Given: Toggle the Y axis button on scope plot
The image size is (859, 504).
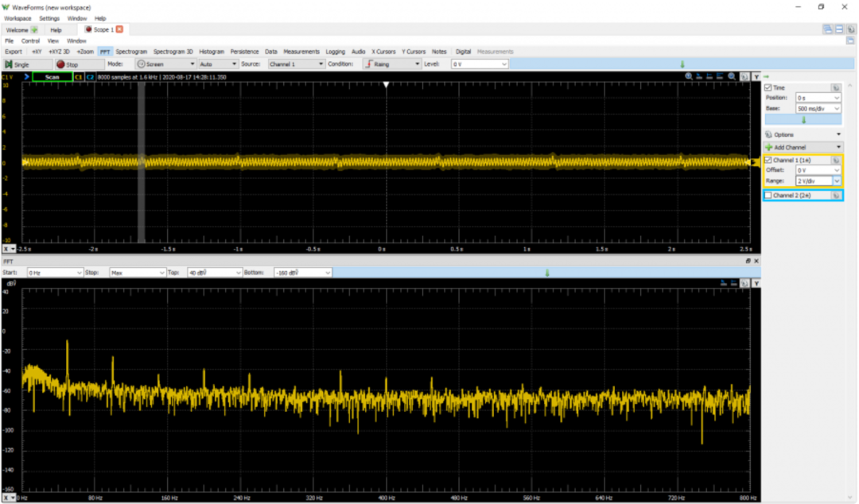Looking at the screenshot, I should 756,76.
